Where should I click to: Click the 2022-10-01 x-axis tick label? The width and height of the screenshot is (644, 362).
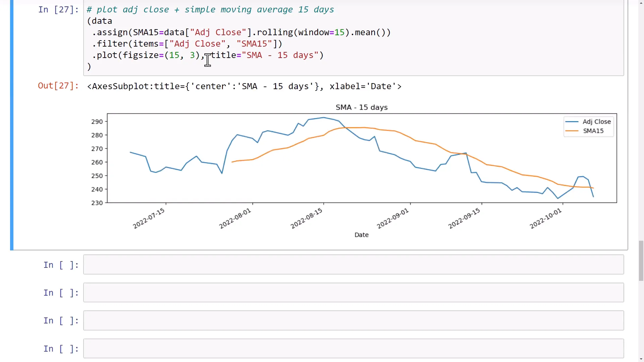545,219
